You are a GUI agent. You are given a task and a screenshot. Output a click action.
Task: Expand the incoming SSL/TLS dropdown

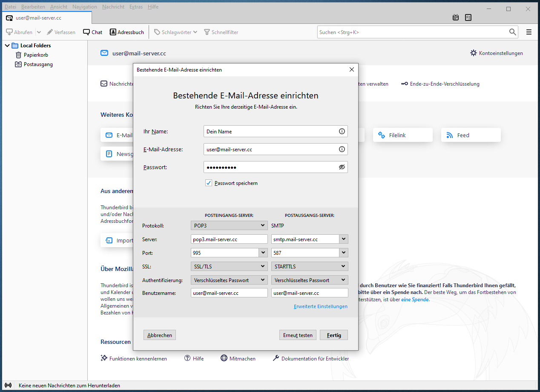229,267
